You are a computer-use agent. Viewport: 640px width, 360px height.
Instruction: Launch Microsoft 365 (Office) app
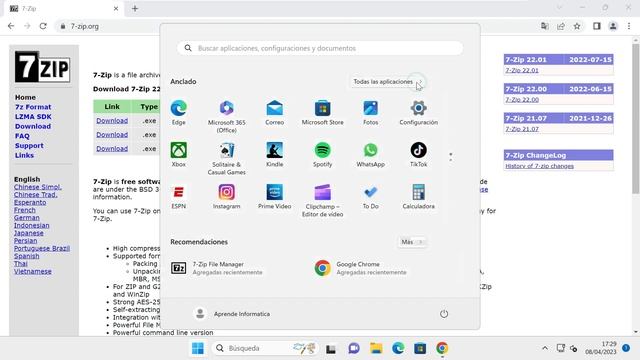[227, 116]
